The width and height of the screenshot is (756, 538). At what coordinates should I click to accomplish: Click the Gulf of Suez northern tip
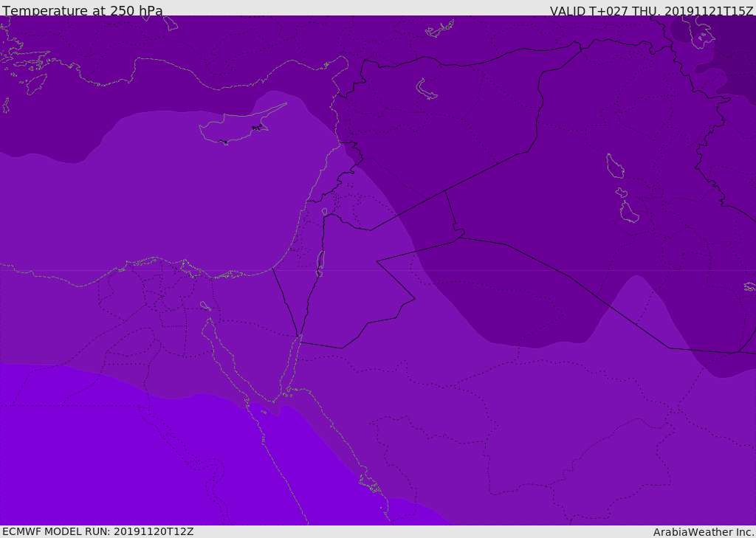[209, 320]
